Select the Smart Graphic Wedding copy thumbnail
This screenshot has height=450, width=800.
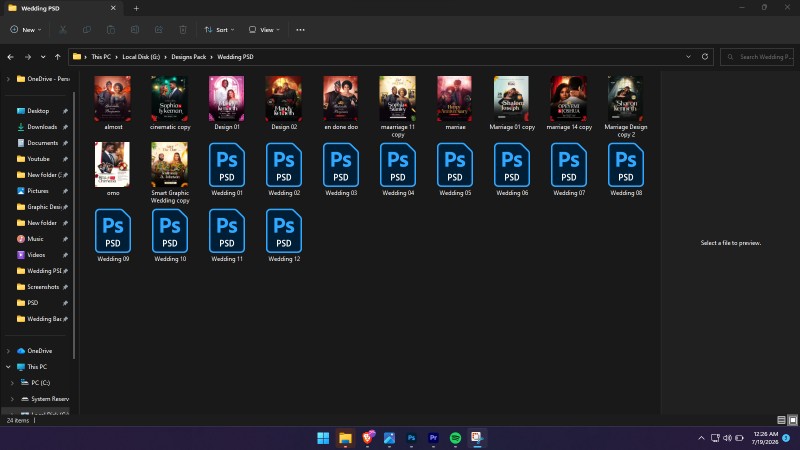pyautogui.click(x=170, y=164)
